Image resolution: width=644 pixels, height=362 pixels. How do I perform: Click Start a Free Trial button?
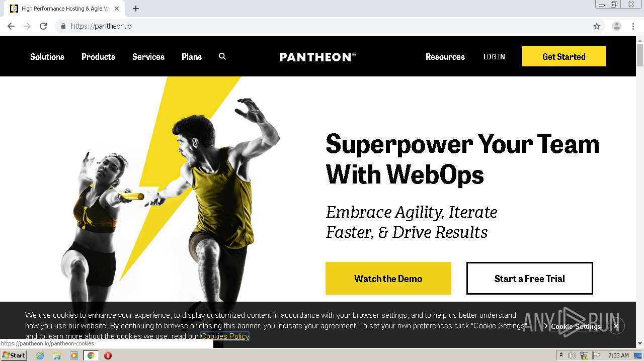point(529,278)
